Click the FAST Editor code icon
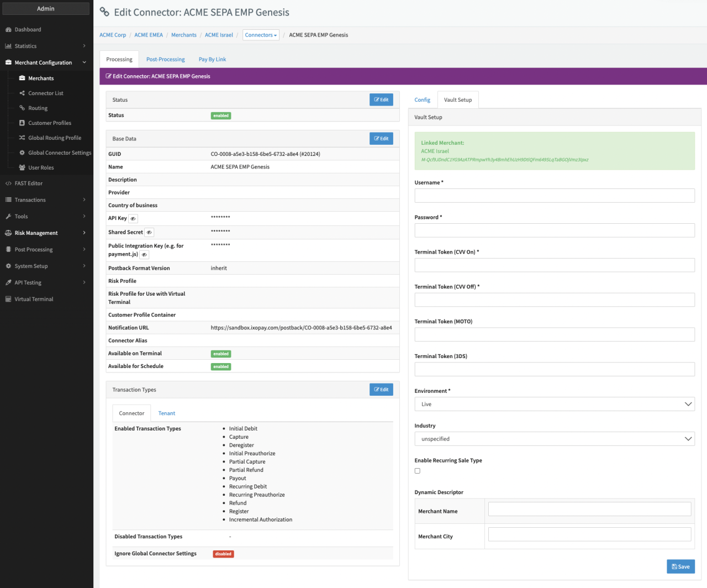The height and width of the screenshot is (588, 707). point(8,183)
